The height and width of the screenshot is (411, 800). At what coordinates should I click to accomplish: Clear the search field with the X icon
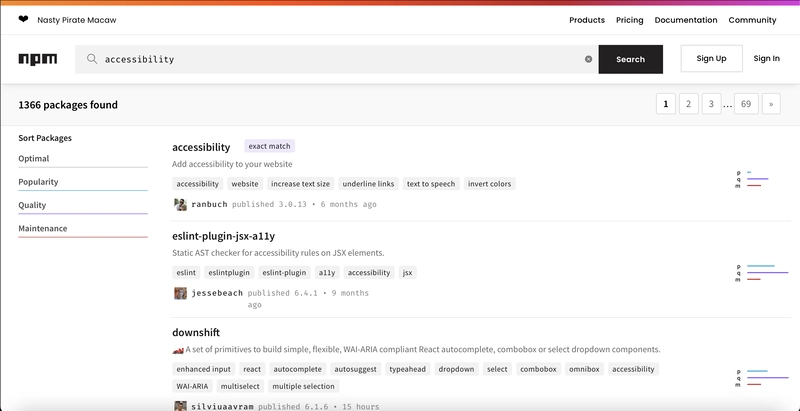588,59
